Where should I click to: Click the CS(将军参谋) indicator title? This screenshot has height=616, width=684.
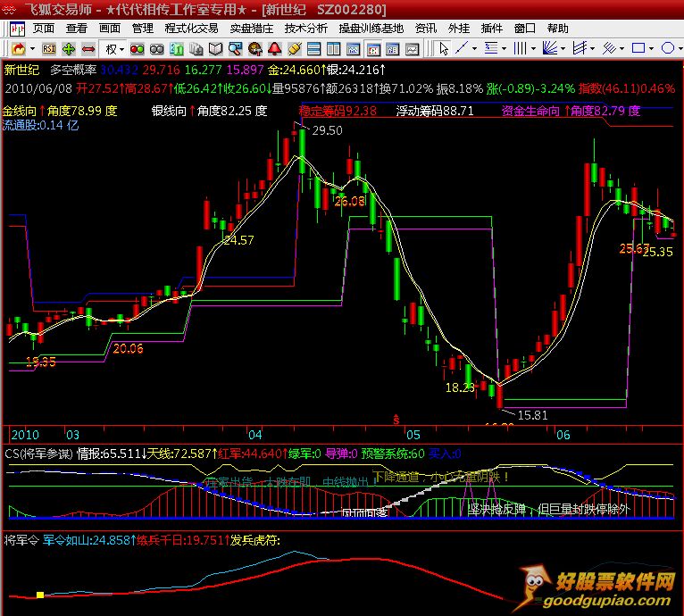pos(38,453)
